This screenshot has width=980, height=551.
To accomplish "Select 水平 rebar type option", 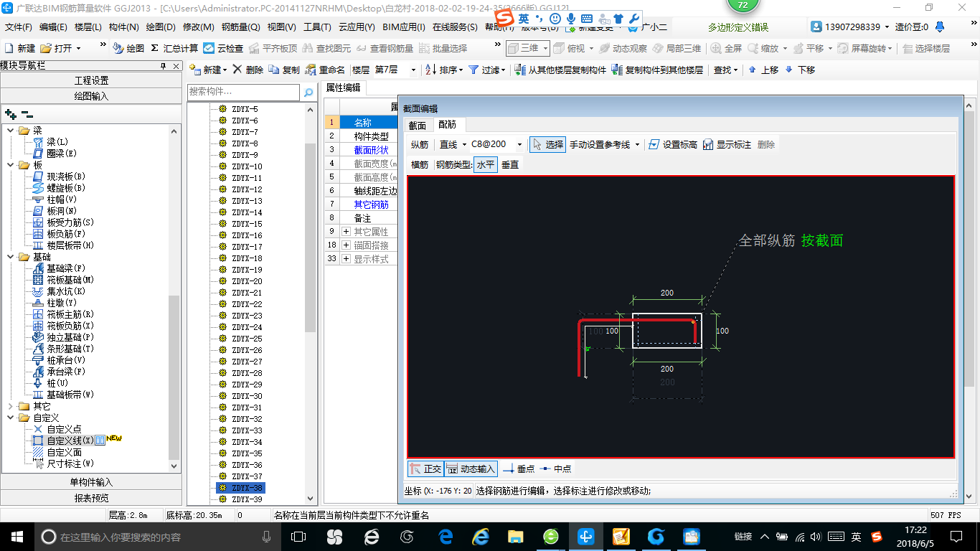I will click(486, 164).
